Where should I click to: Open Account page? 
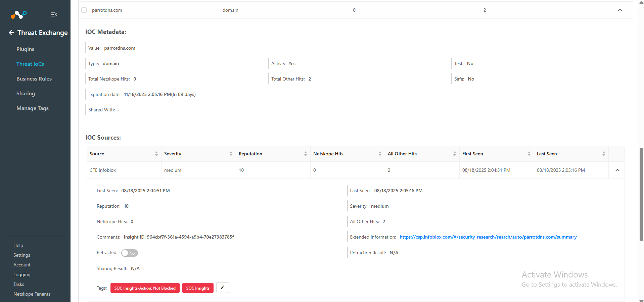(22, 265)
